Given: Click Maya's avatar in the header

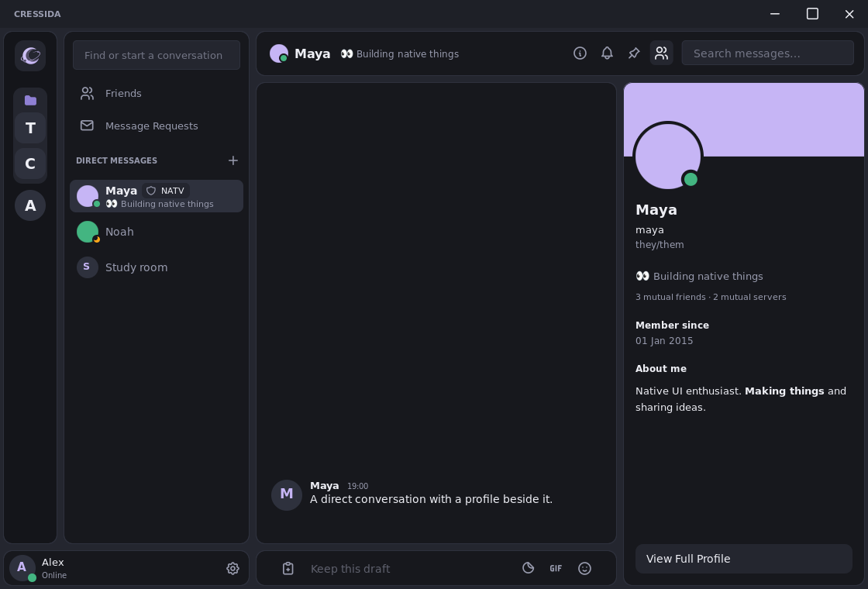Looking at the screenshot, I should click(x=279, y=53).
